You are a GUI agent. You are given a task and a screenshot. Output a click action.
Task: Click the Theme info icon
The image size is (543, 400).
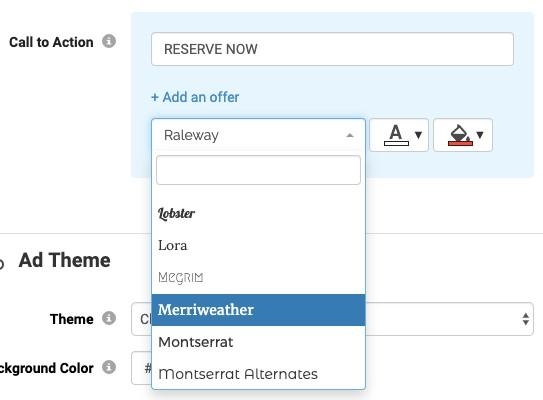[x=109, y=318]
